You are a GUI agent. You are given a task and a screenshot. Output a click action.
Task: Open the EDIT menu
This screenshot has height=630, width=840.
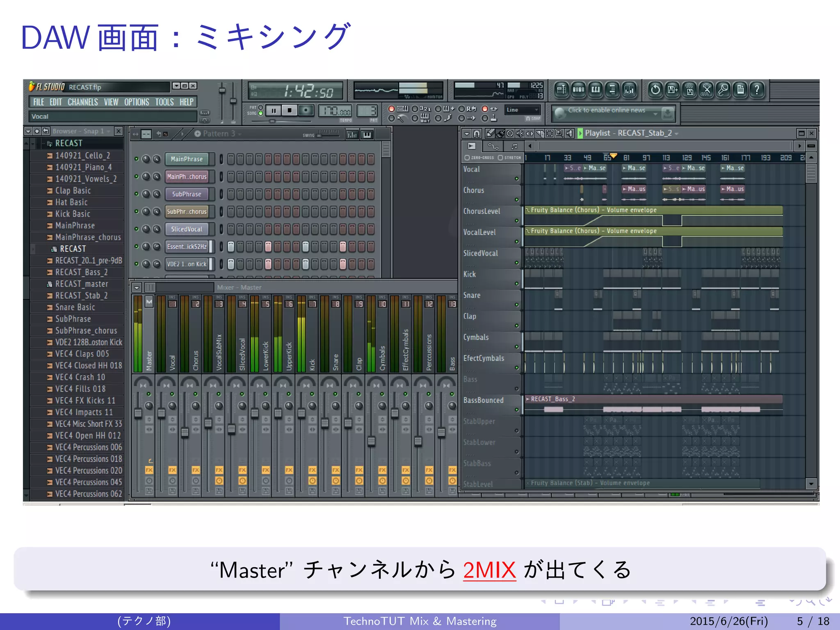coord(56,102)
